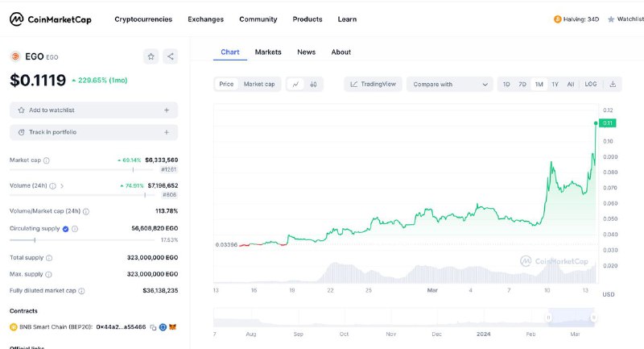The width and height of the screenshot is (644, 349).
Task: Click the 113.78% Volume/Market cap value
Action: point(167,211)
